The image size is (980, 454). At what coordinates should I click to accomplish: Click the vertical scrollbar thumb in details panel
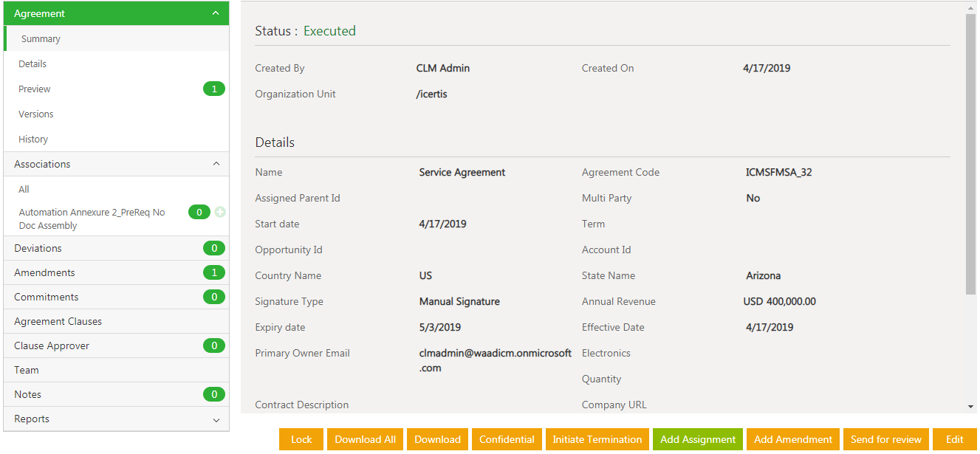pyautogui.click(x=970, y=155)
